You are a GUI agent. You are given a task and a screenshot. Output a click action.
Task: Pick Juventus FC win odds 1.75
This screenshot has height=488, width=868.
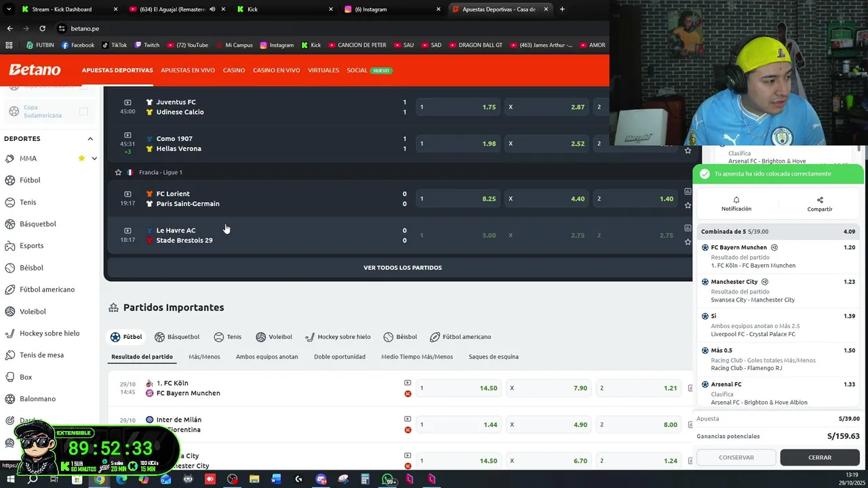tap(457, 107)
